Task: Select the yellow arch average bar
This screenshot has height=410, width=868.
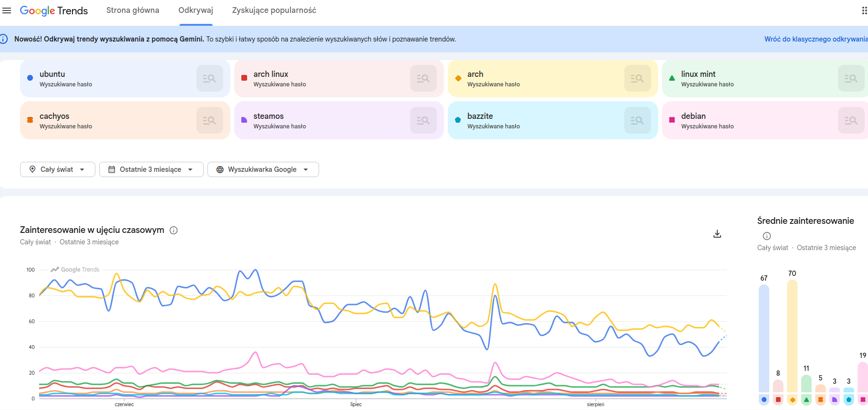Action: (x=792, y=336)
